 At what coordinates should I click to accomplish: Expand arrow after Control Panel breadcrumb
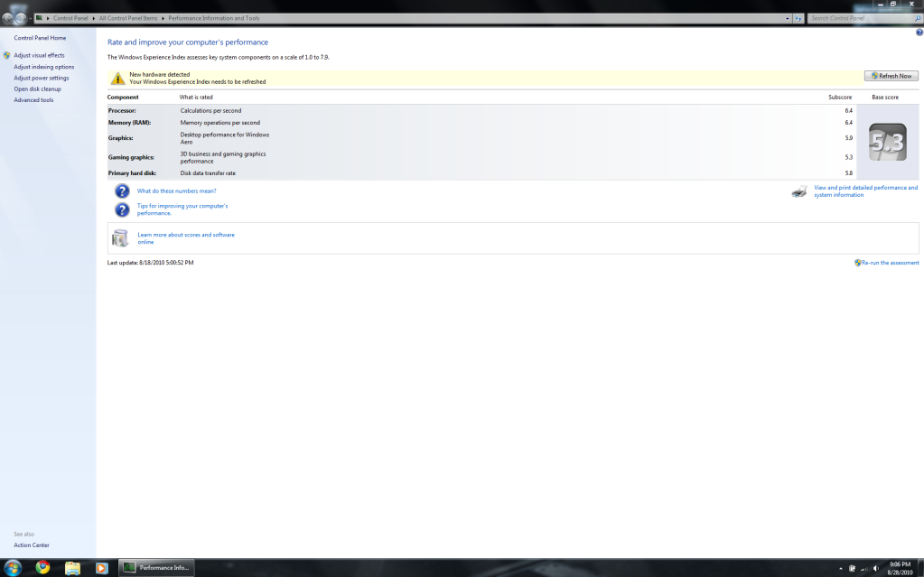pyautogui.click(x=94, y=18)
